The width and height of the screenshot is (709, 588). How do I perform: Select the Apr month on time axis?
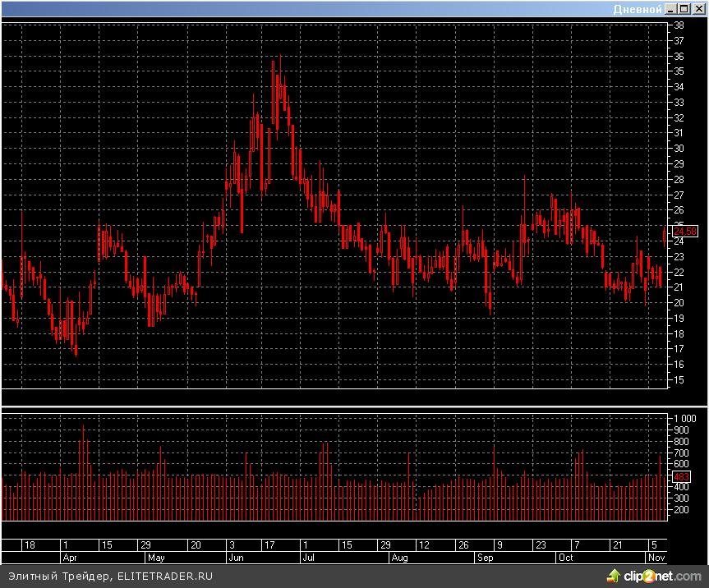point(70,557)
